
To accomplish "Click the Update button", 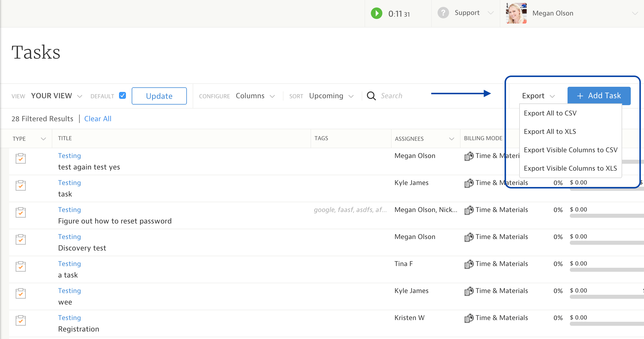I will [x=159, y=96].
